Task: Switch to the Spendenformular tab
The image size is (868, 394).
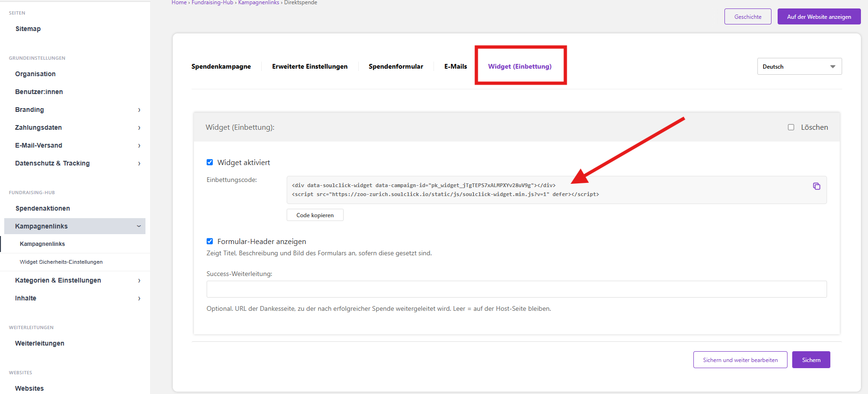Action: (x=396, y=66)
